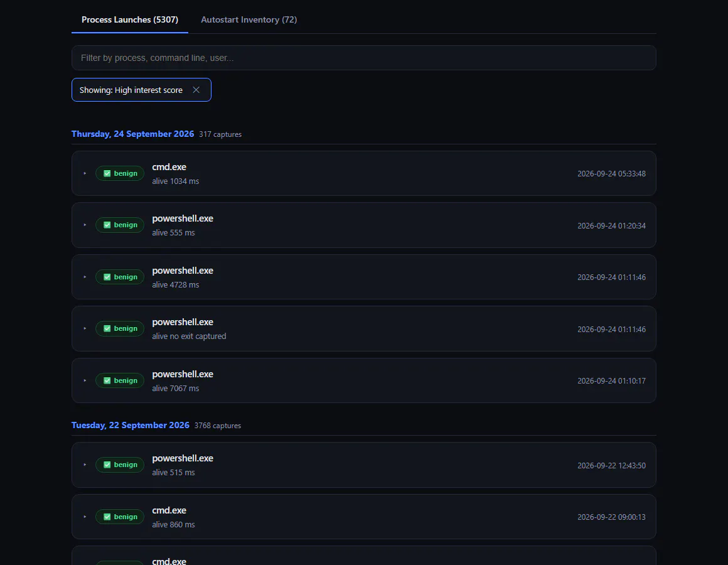Click the 'alive 1034 ms' text

pos(176,181)
